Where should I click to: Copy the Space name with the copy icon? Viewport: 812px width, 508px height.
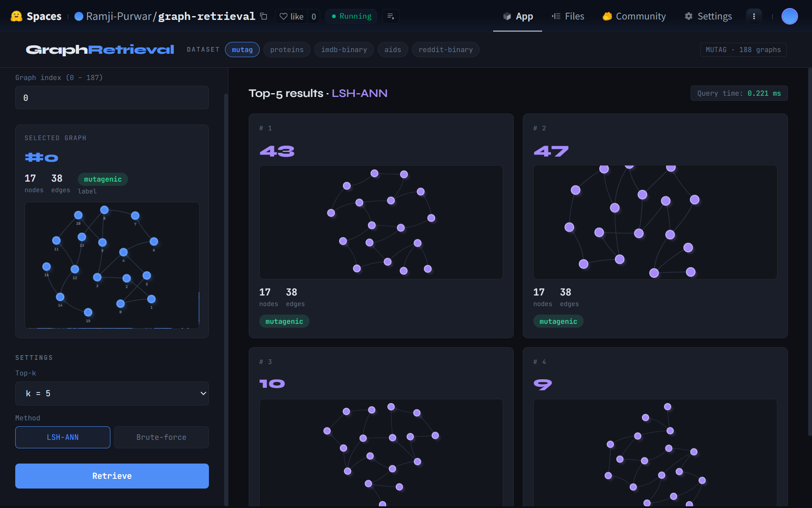pyautogui.click(x=263, y=16)
